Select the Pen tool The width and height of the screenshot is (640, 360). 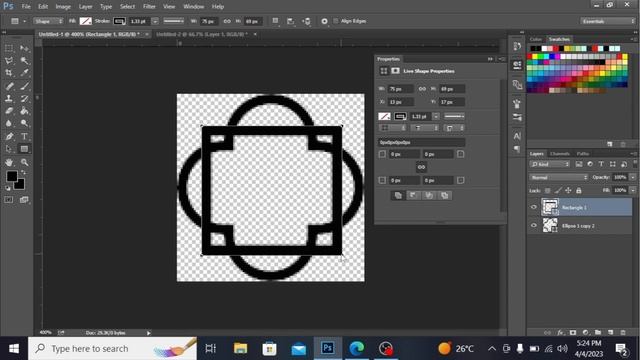pyautogui.click(x=9, y=136)
